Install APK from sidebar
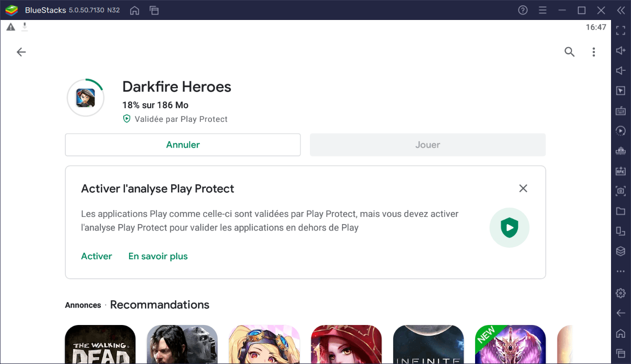Image resolution: width=631 pixels, height=364 pixels. [620, 171]
